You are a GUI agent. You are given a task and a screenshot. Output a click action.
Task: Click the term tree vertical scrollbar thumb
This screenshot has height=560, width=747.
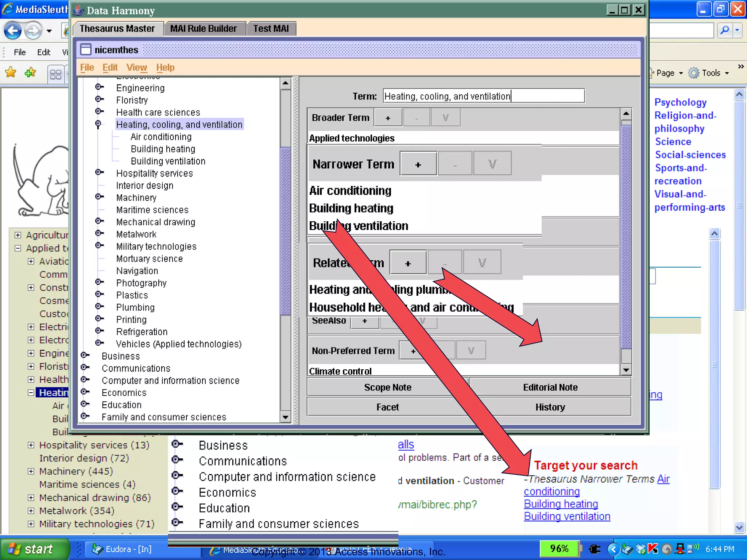coord(285,230)
